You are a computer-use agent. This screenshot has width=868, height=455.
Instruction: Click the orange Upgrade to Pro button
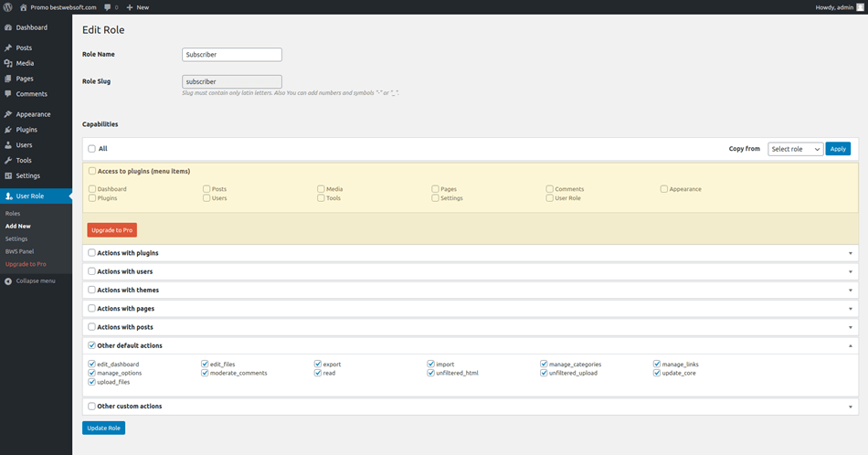click(111, 229)
